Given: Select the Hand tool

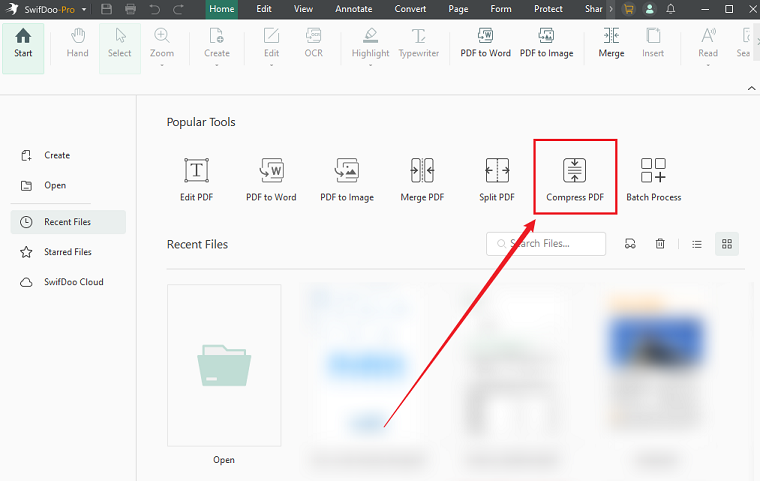Looking at the screenshot, I should point(78,44).
